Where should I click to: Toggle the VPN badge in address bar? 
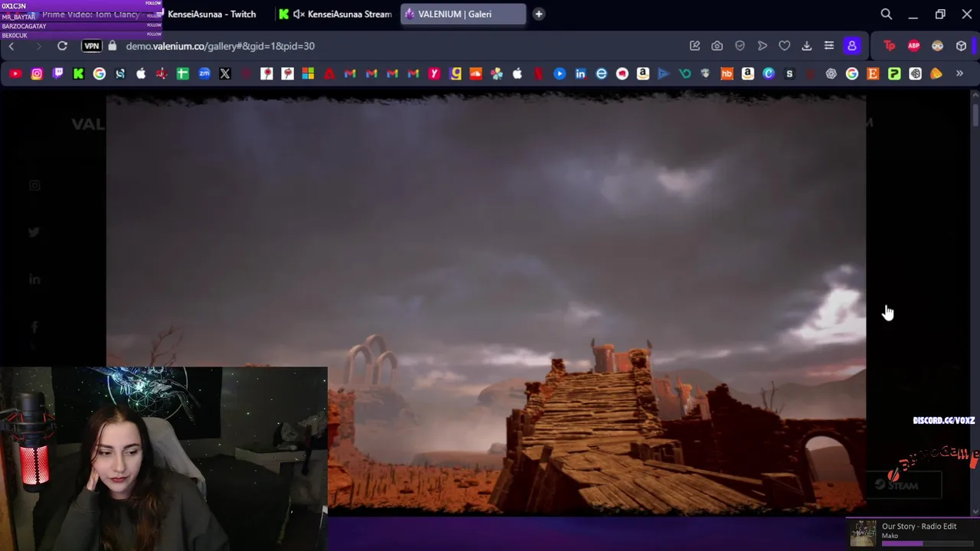point(91,46)
